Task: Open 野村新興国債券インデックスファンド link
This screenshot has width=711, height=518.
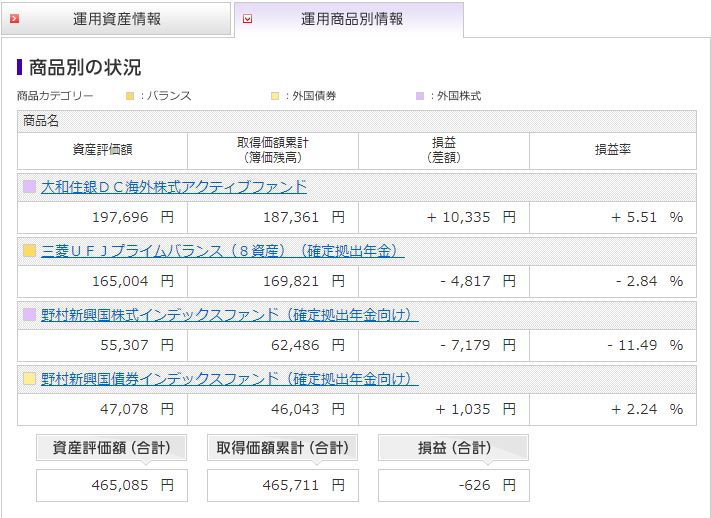Action: [229, 379]
